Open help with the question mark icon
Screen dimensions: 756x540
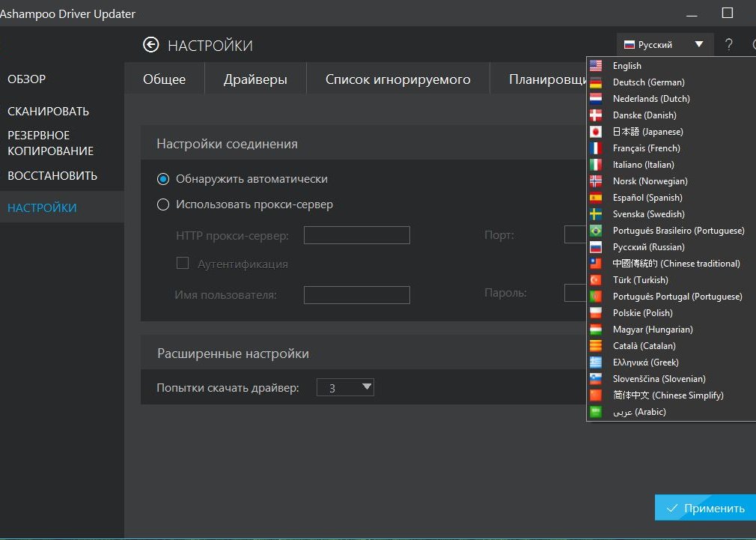pos(728,45)
